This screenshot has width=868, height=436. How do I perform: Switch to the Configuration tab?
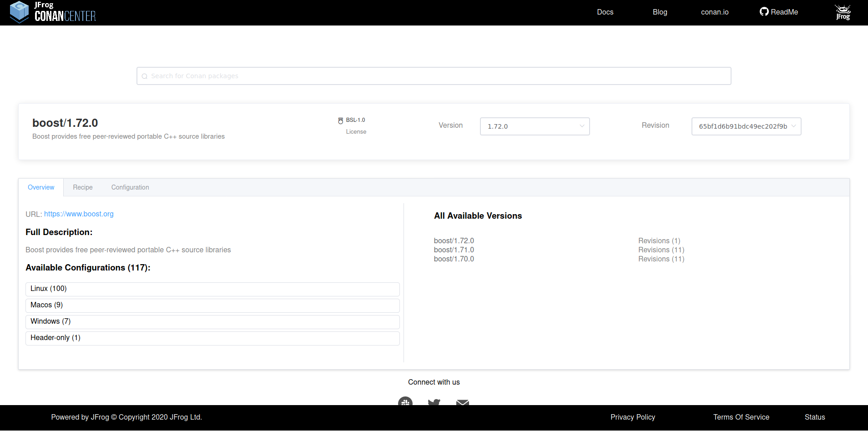tap(130, 187)
